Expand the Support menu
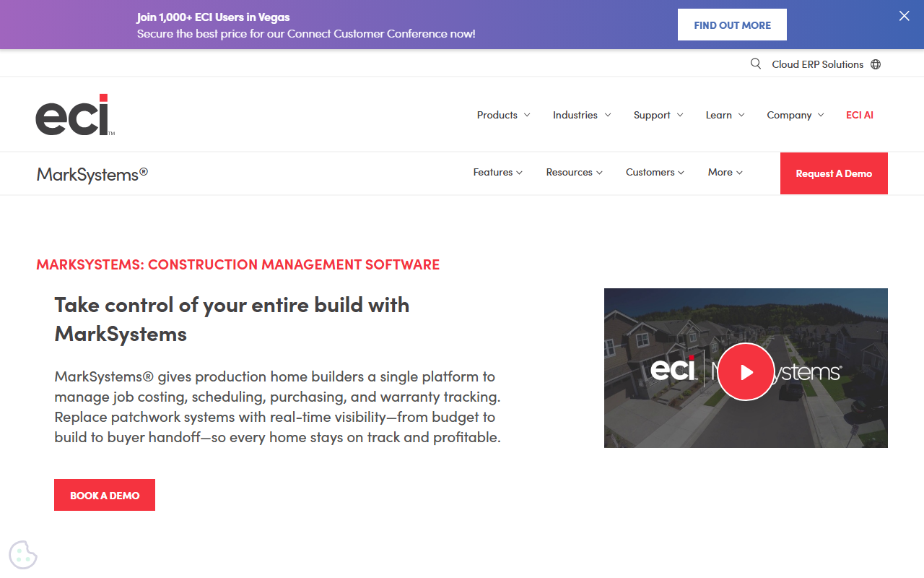The width and height of the screenshot is (924, 578). click(658, 115)
